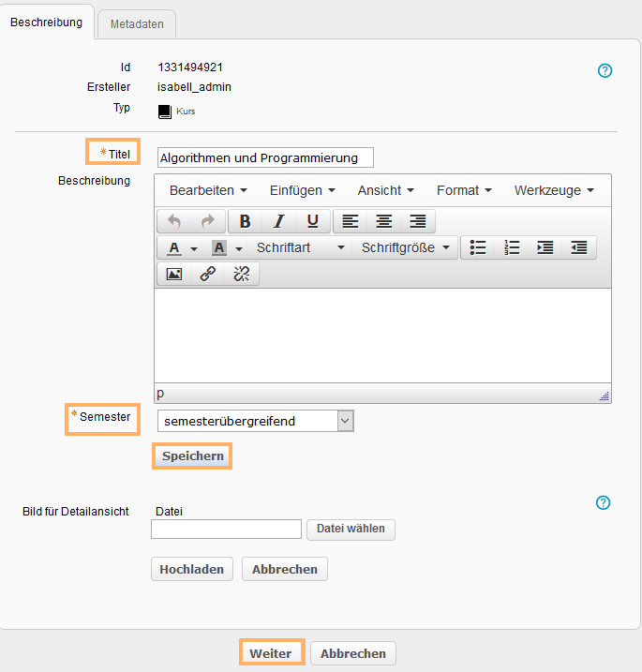The image size is (642, 672).
Task: Insert a bulleted list
Action: [478, 247]
